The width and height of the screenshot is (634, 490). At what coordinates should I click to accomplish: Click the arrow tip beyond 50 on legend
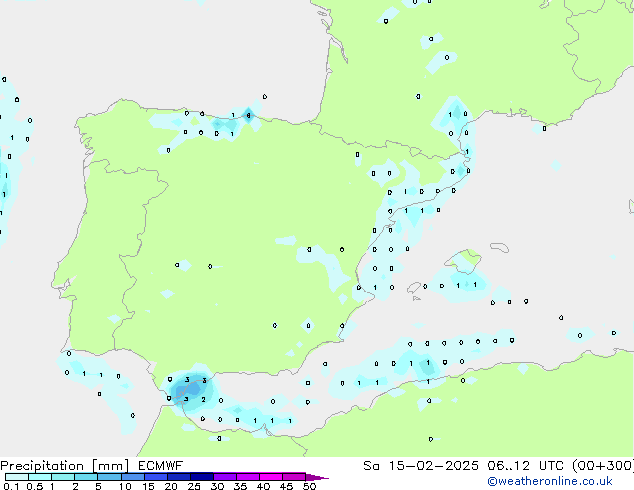317,477
